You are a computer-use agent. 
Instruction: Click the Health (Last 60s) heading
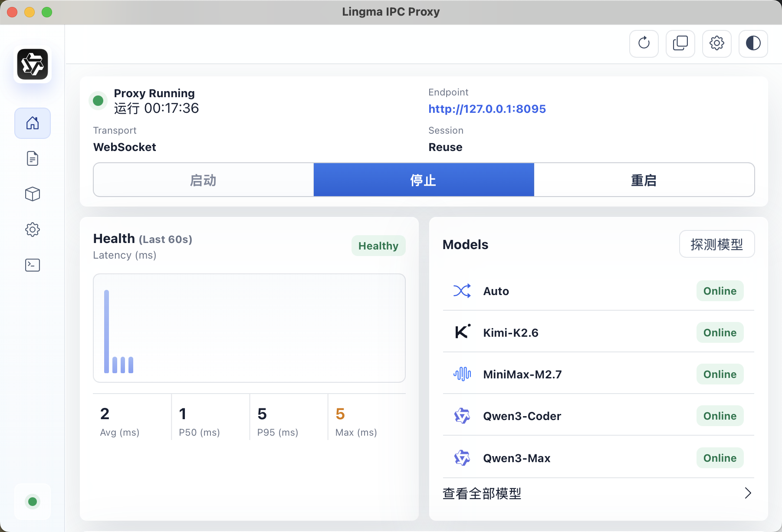(x=143, y=239)
